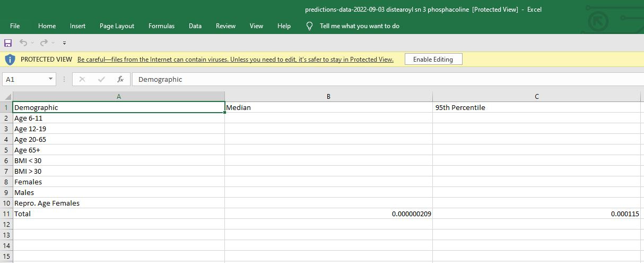The width and height of the screenshot is (644, 263).
Task: Click the '95th Percentile' header cell
Action: point(536,107)
